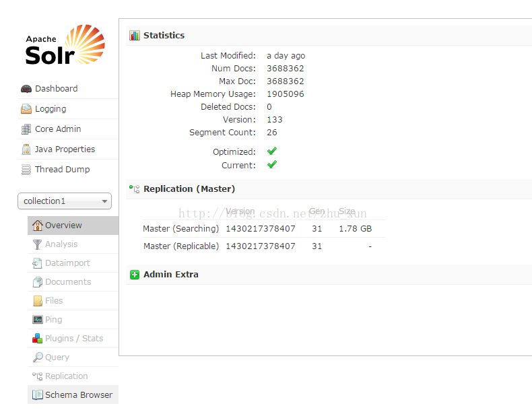532x412 pixels.
Task: Click the Analysis funnel icon
Action: tap(37, 244)
